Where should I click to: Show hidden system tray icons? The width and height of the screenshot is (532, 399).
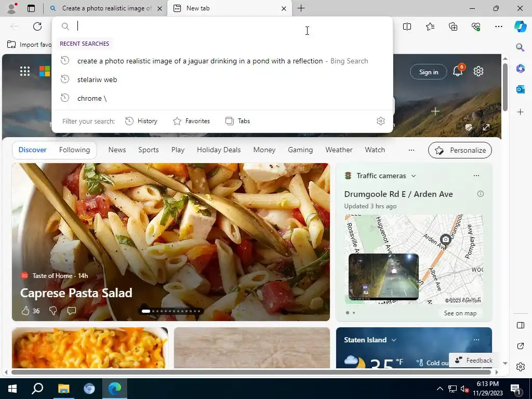pyautogui.click(x=440, y=389)
